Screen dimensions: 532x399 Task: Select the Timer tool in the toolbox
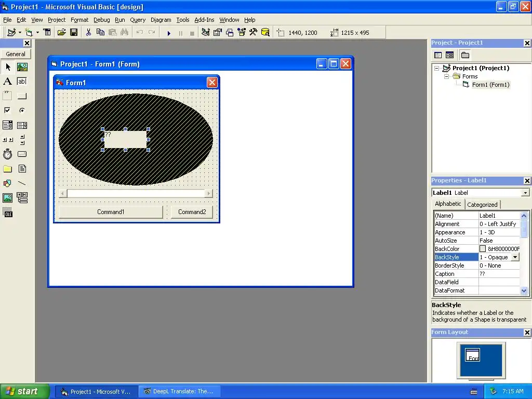[x=7, y=154]
